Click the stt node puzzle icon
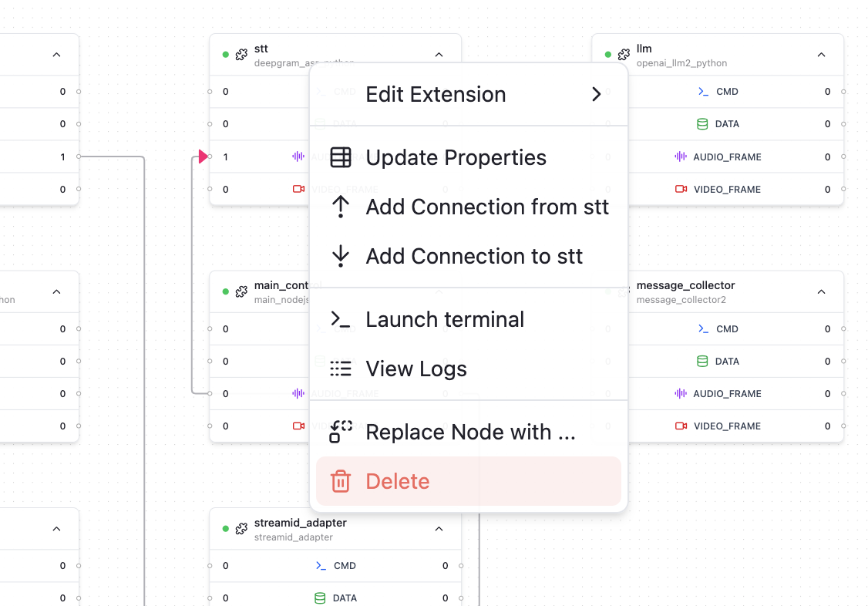The image size is (868, 606). (x=241, y=55)
